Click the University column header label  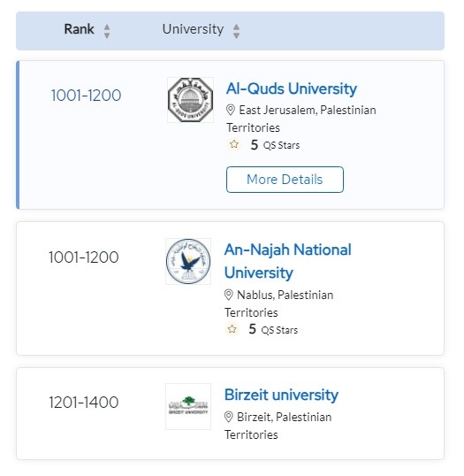193,29
